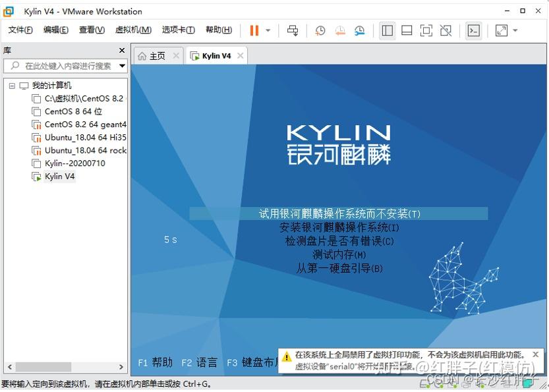Screen dimensions: 549x392
Task: Click the 我的计算机 monitor icon
Action: tap(24, 86)
